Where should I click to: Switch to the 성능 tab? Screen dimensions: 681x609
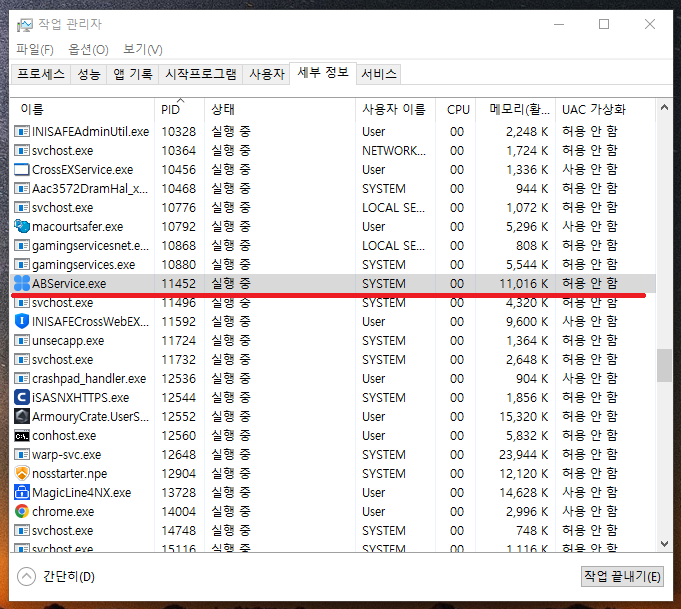pos(89,74)
